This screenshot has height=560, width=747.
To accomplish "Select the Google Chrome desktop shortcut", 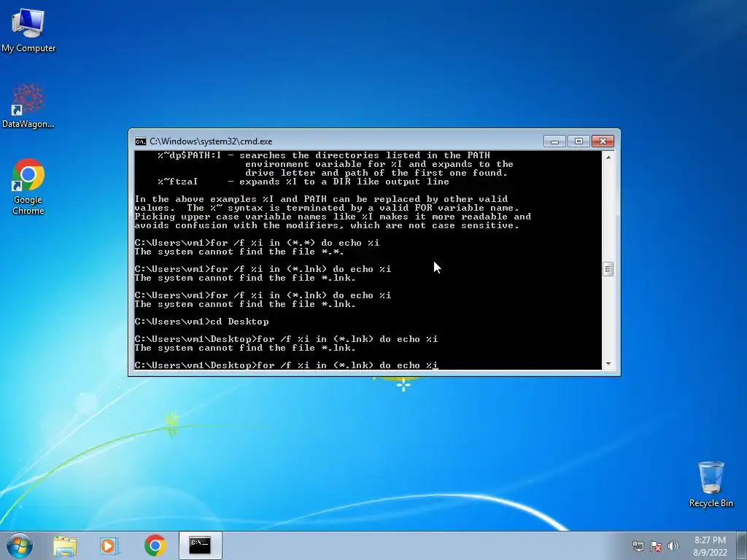I will click(x=28, y=187).
